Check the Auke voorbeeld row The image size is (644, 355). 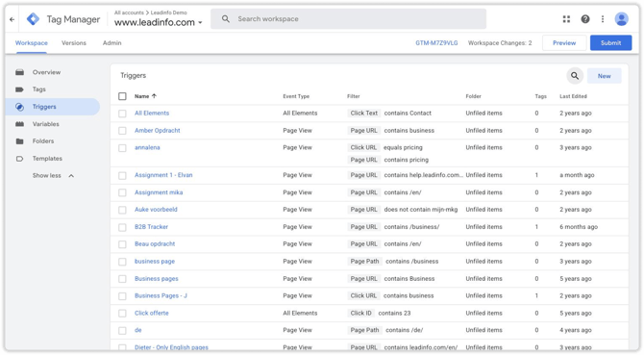pyautogui.click(x=122, y=210)
